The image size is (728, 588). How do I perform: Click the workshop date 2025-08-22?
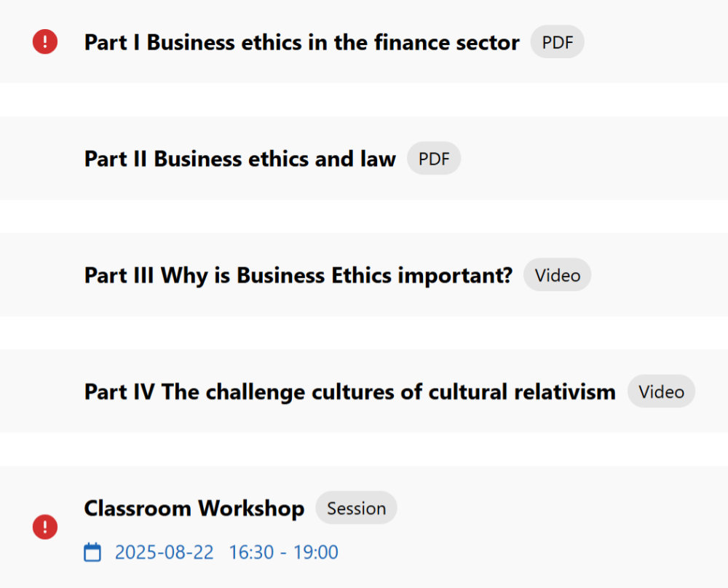pos(165,552)
